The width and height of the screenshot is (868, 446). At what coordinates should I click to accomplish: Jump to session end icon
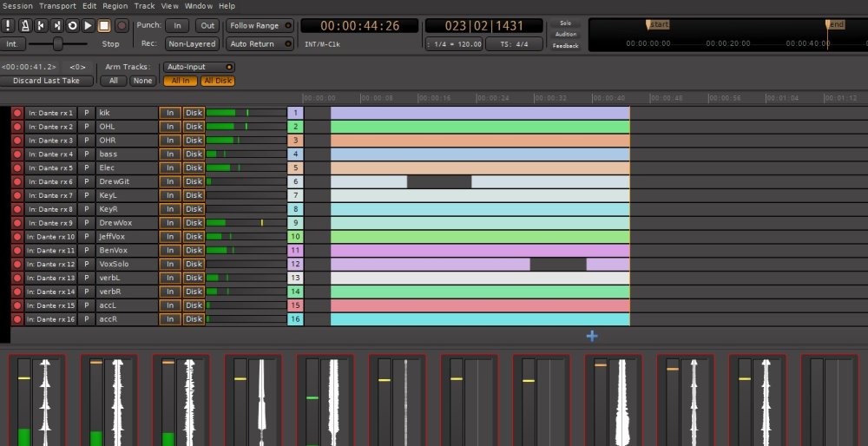tap(56, 26)
